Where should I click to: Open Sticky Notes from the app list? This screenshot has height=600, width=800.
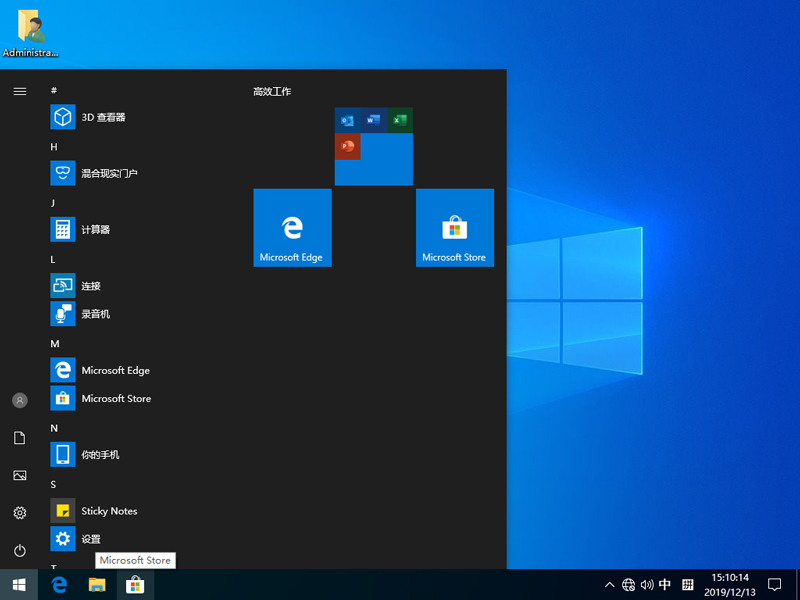108,510
